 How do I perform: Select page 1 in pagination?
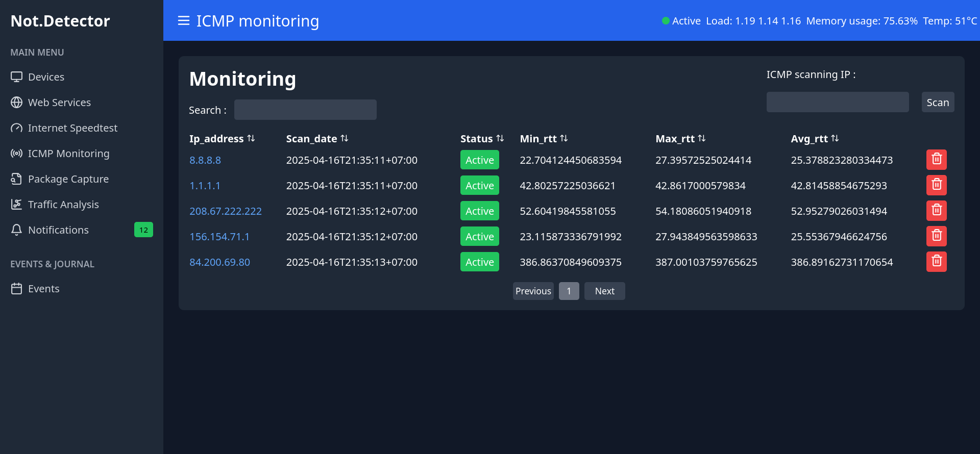[569, 291]
